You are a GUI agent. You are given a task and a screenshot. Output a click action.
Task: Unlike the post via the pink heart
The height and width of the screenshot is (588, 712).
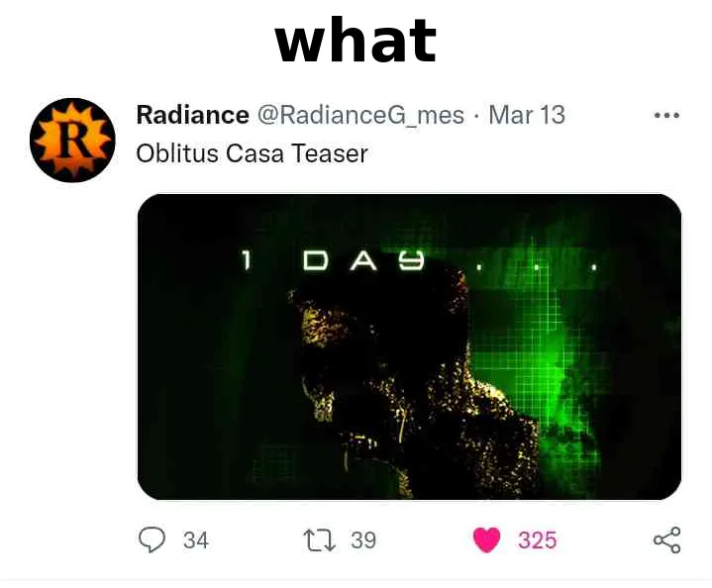pos(486,539)
